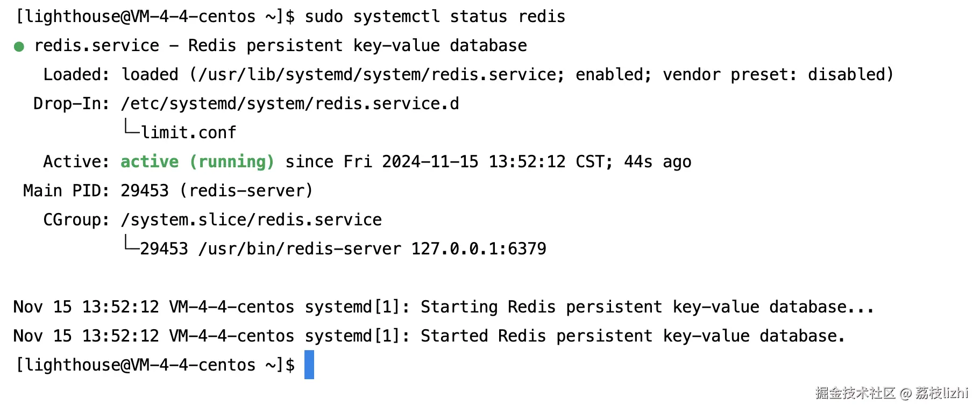Click the green status dot beside redis.service

click(x=19, y=47)
